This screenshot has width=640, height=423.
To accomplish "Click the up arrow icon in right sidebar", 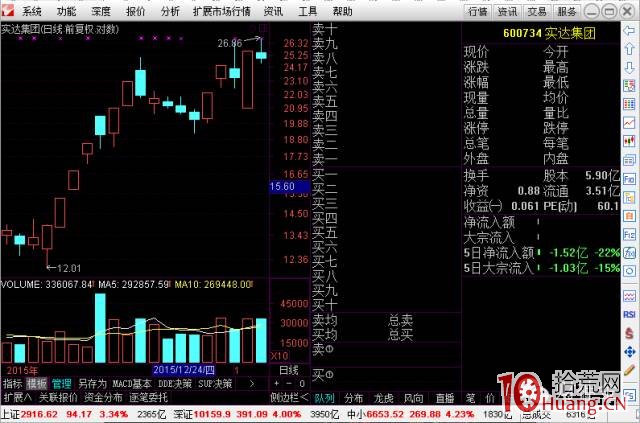I will (629, 49).
